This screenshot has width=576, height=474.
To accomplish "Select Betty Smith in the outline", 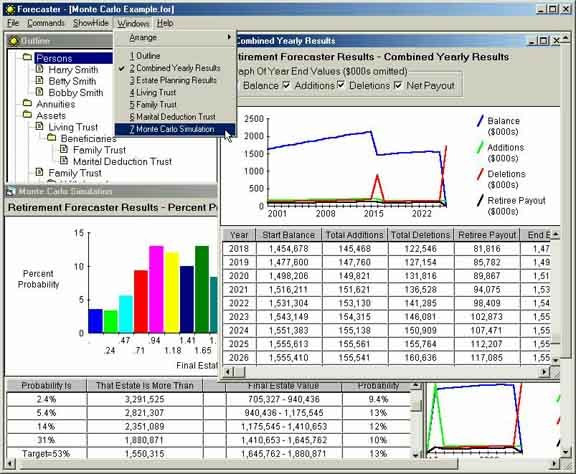I will tap(72, 81).
